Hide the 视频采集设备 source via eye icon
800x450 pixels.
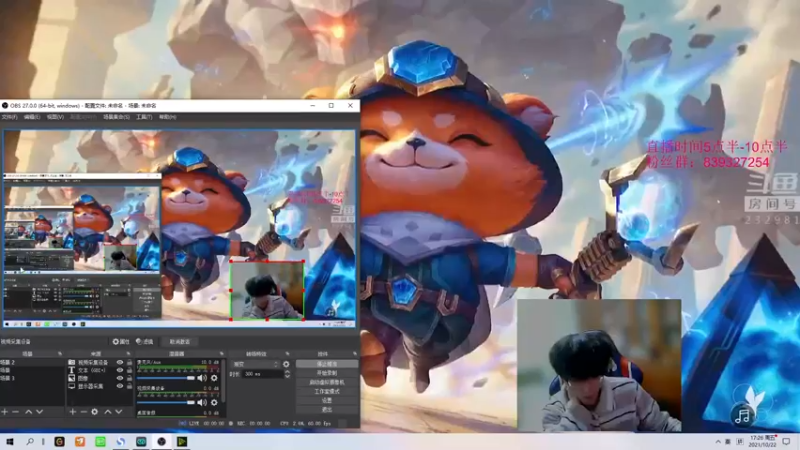(x=120, y=363)
